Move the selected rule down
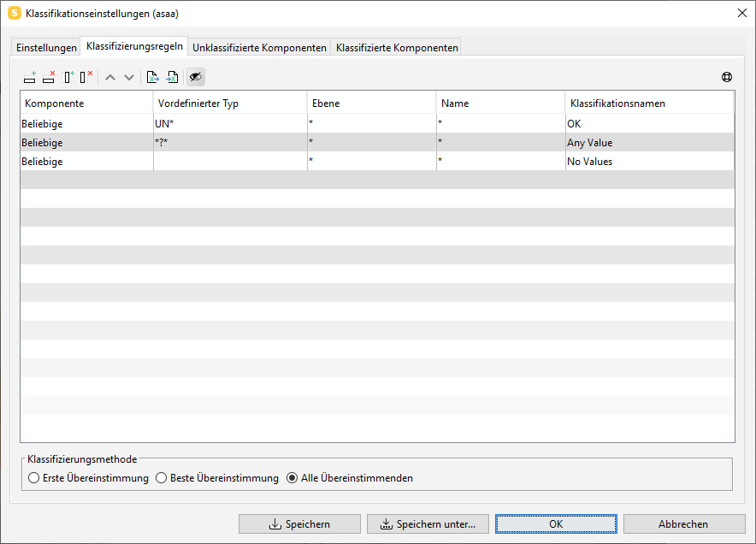 [x=129, y=77]
